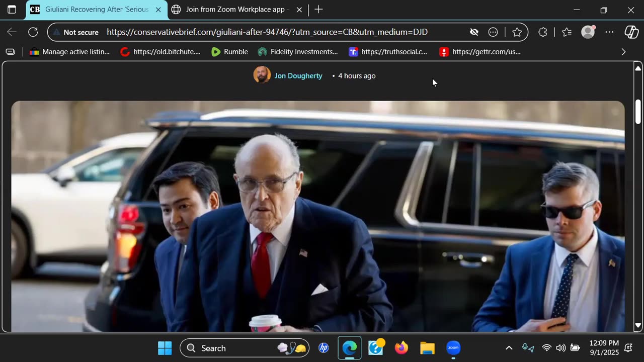Screen dimensions: 644x362
Task: Open File Explorer from taskbar
Action: [x=428, y=348]
